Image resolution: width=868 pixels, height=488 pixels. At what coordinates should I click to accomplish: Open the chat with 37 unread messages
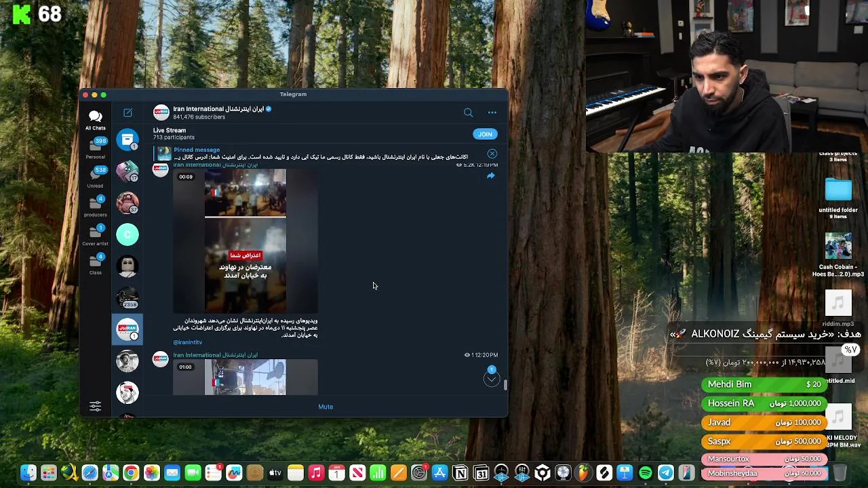point(127,203)
